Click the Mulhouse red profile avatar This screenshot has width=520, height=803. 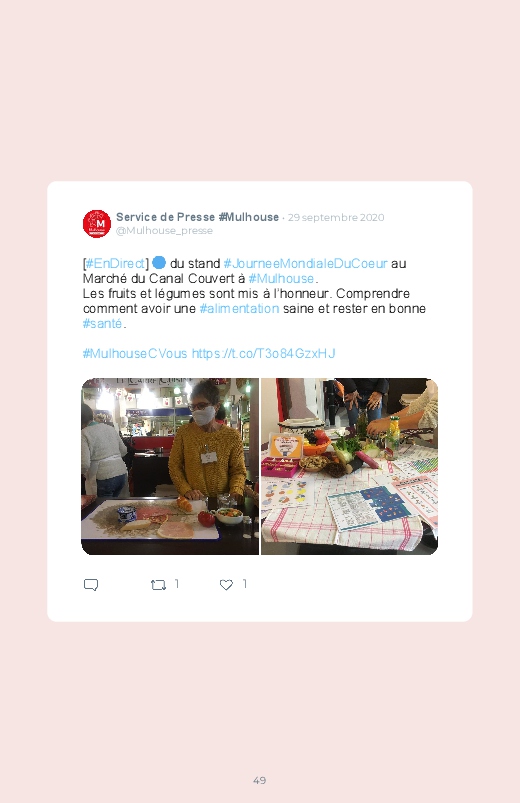point(97,223)
